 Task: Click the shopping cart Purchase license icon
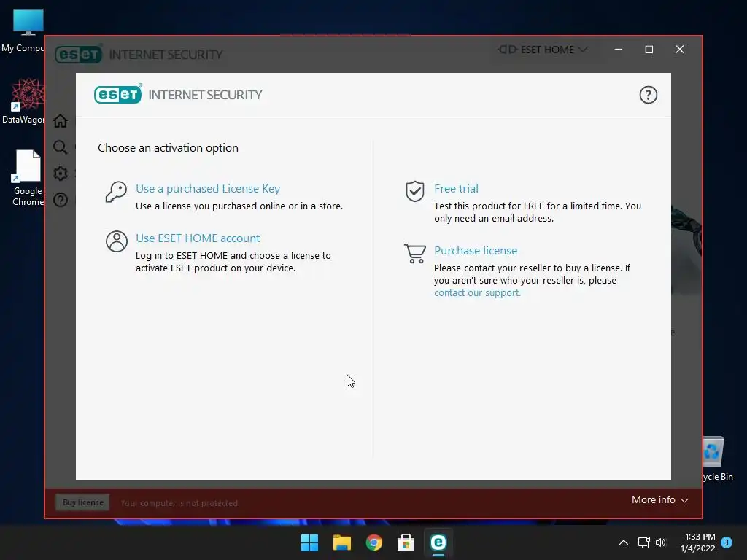(x=415, y=253)
